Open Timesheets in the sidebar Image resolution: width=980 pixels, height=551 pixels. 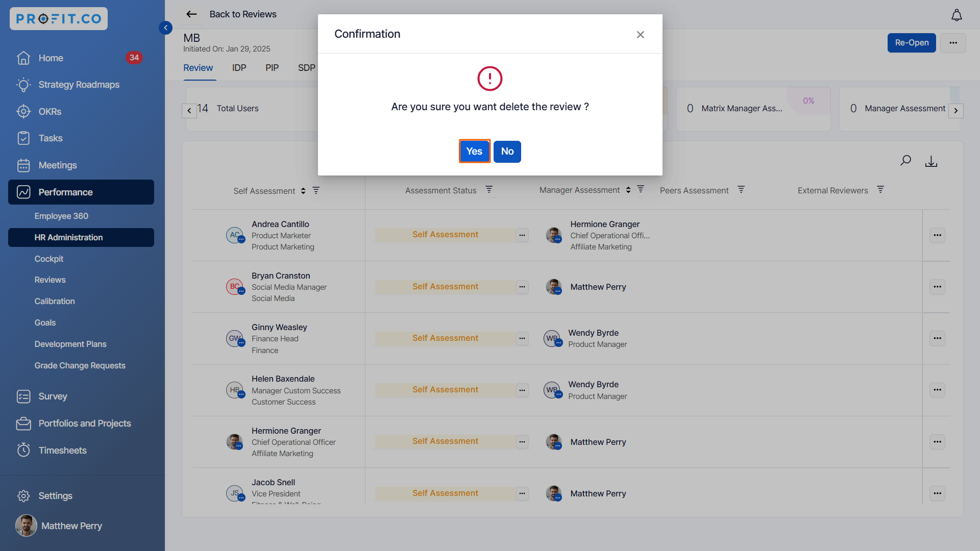pos(81,450)
